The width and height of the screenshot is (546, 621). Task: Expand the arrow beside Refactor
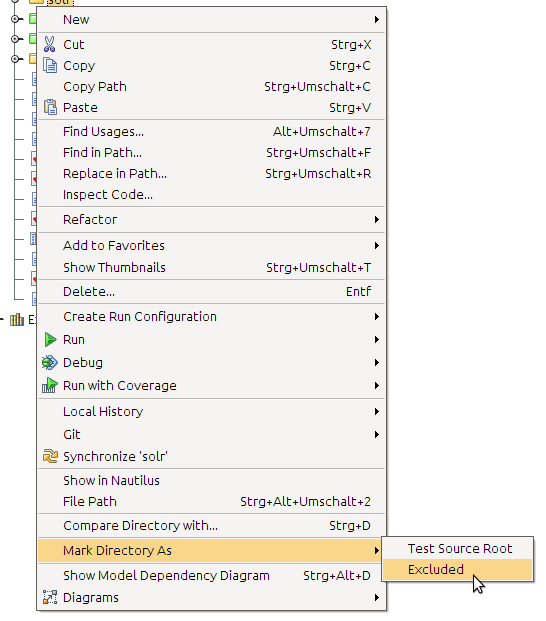click(x=377, y=219)
